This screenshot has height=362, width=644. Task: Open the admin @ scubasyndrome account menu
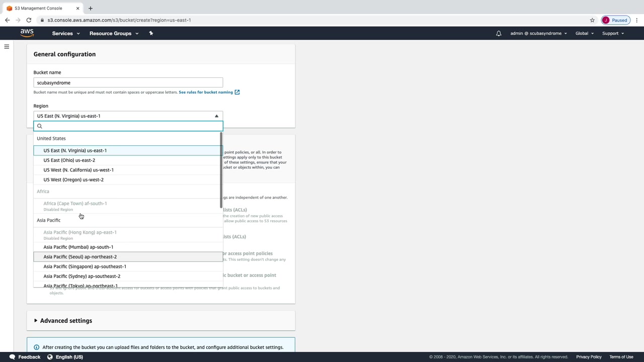click(x=538, y=33)
